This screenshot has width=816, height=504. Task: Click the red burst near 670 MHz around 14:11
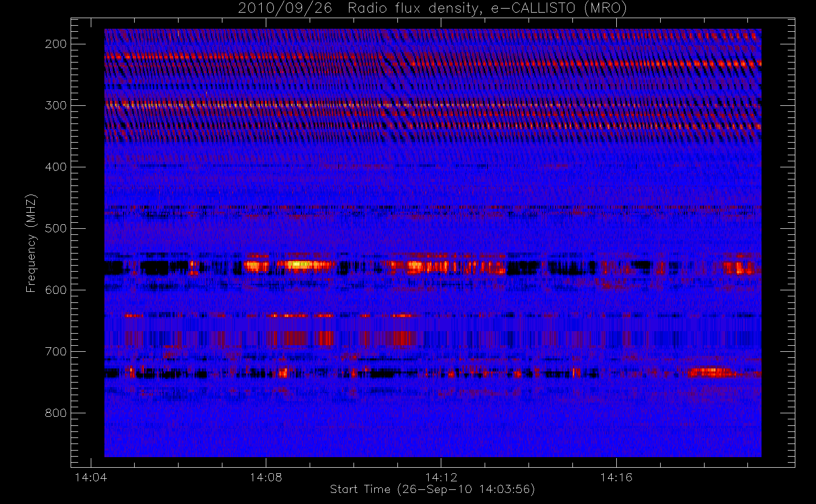(x=402, y=338)
